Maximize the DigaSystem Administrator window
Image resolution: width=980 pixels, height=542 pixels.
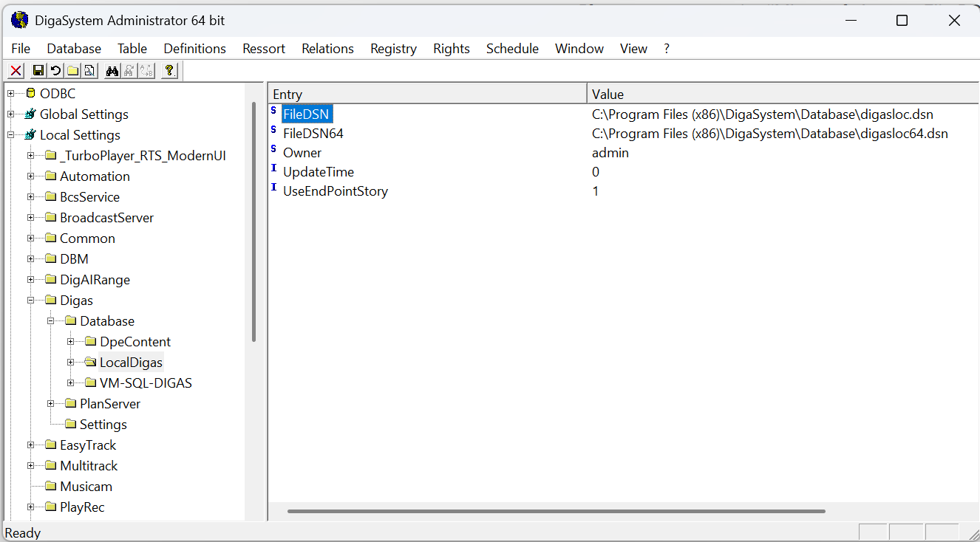pos(902,21)
